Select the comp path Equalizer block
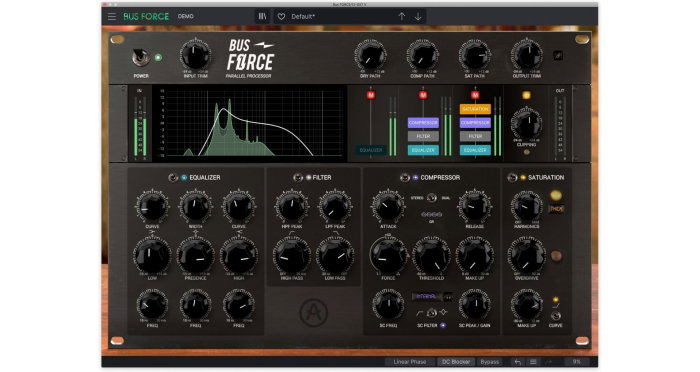Viewport: 700px width, 372px height. tap(423, 150)
